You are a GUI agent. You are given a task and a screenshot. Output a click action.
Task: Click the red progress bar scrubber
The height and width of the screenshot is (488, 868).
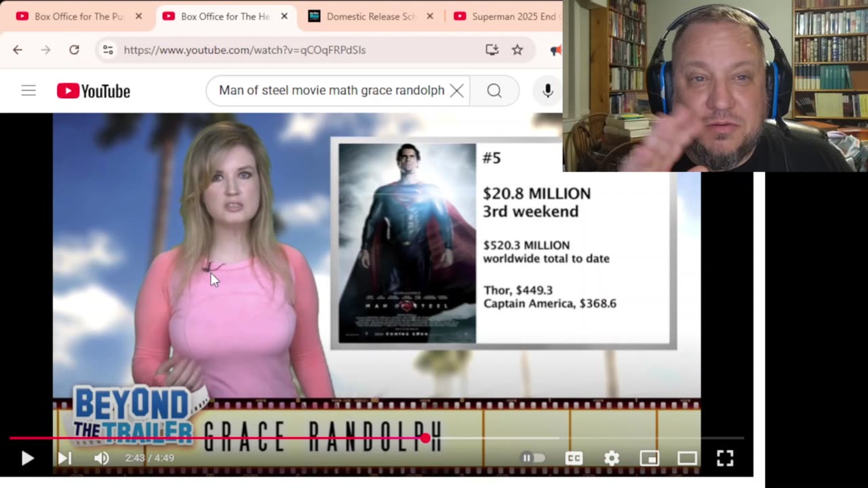pos(425,439)
